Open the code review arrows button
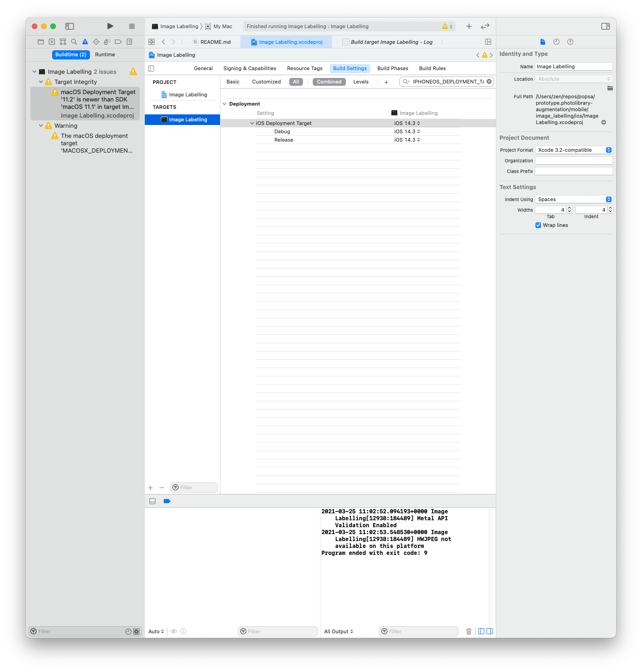 (485, 26)
